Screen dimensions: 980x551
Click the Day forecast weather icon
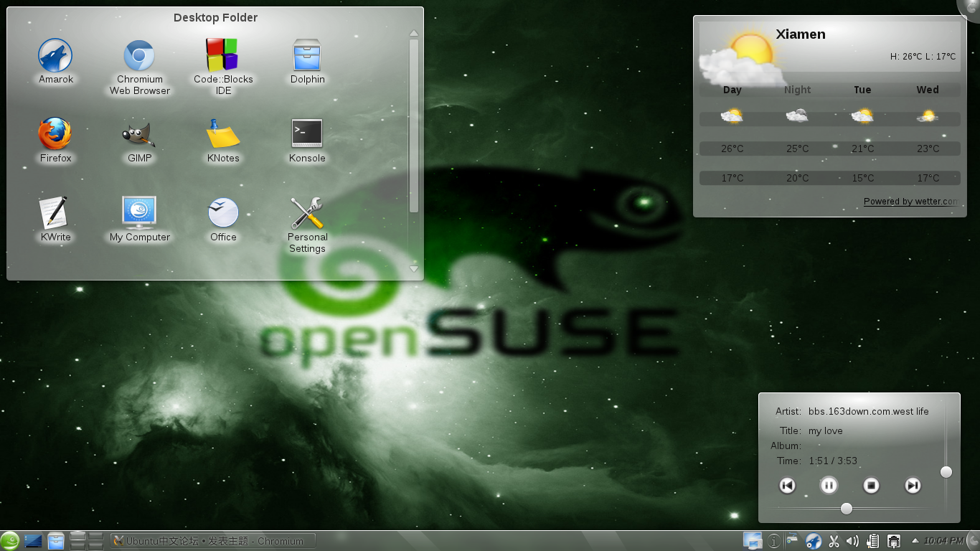click(732, 116)
